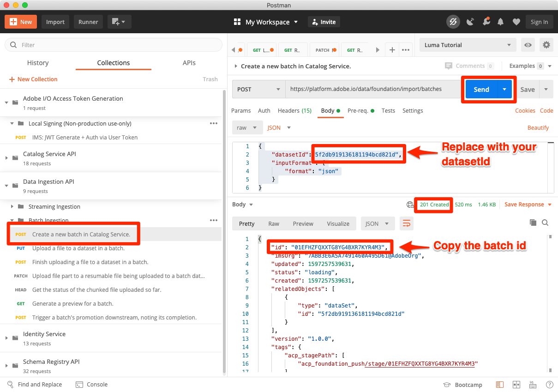This screenshot has height=392, width=558.
Task: Expand Catalog Service API collection
Action: [6, 158]
